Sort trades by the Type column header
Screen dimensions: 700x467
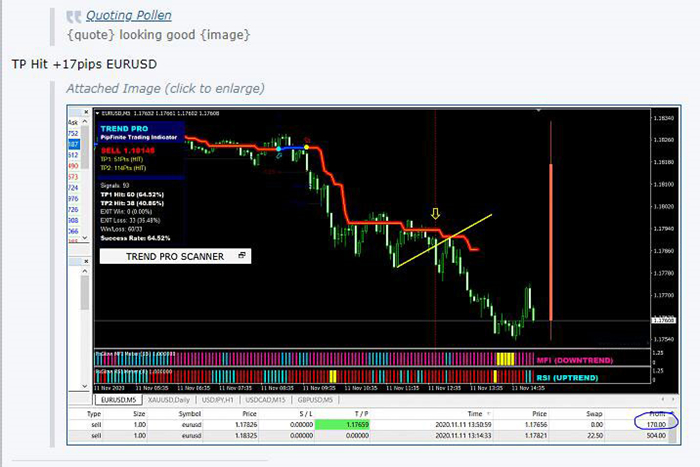click(x=94, y=414)
